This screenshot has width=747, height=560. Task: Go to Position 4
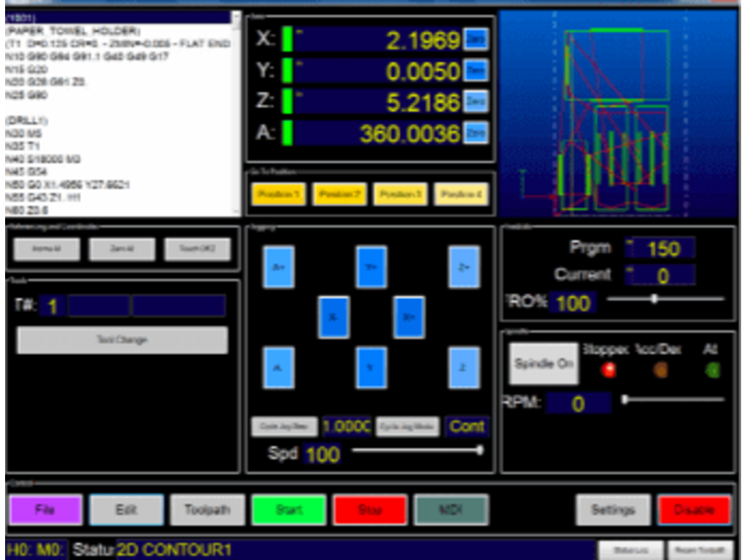461,194
